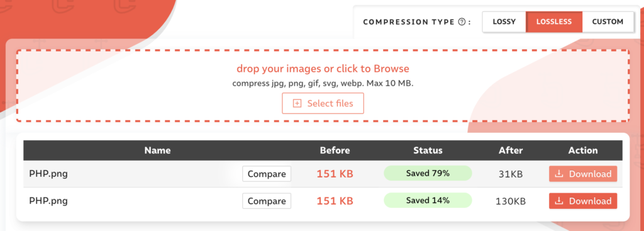Image resolution: width=644 pixels, height=231 pixels.
Task: Click download arrow icon for 130KB file
Action: [558, 201]
